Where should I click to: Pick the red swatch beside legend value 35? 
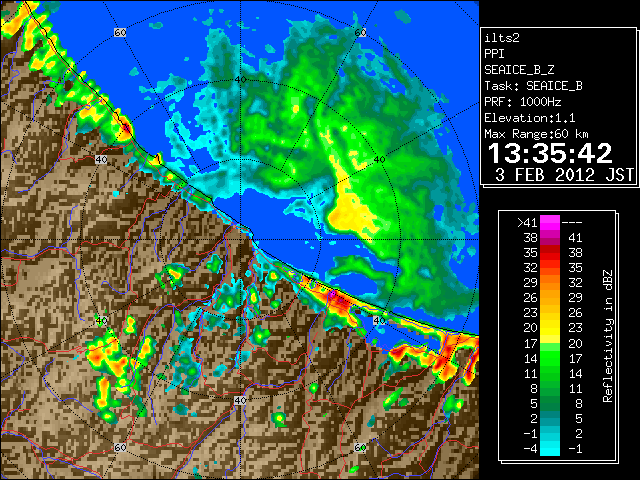pos(550,253)
